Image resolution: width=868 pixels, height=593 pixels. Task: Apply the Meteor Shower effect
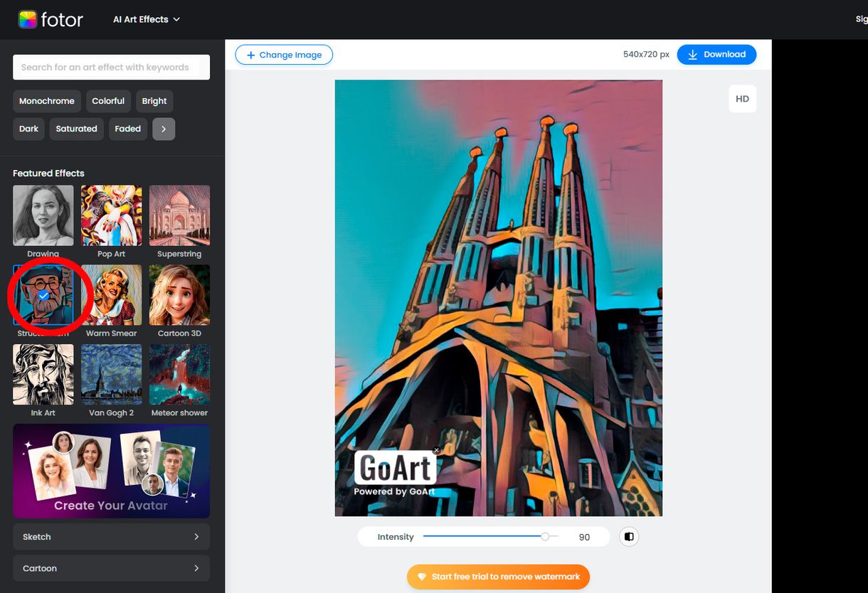179,373
